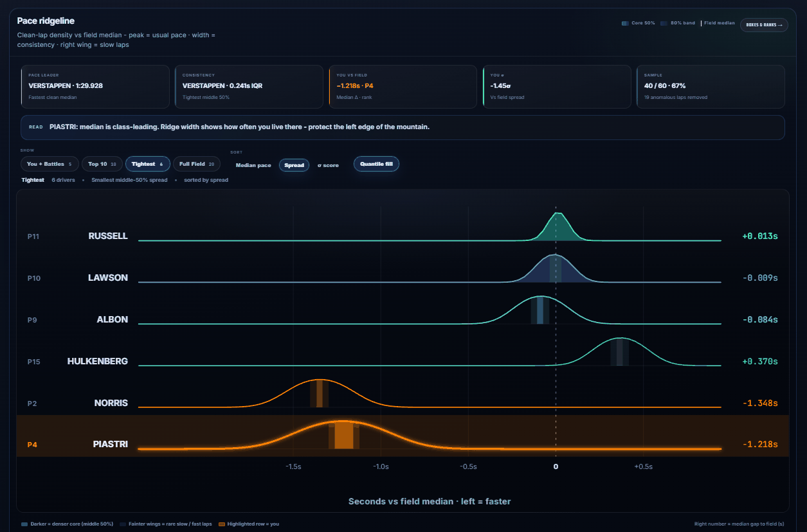Click the +0.5s axis tick label

pos(643,466)
